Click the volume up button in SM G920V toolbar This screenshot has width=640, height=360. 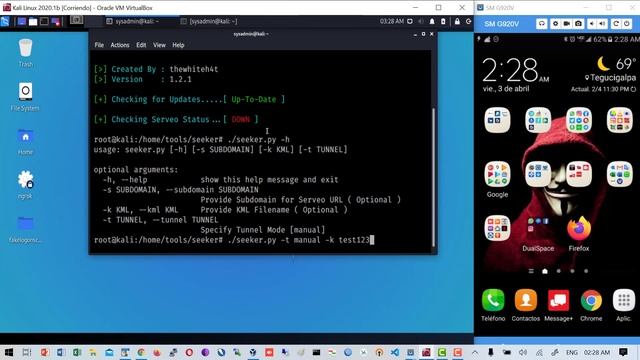pyautogui.click(x=602, y=24)
